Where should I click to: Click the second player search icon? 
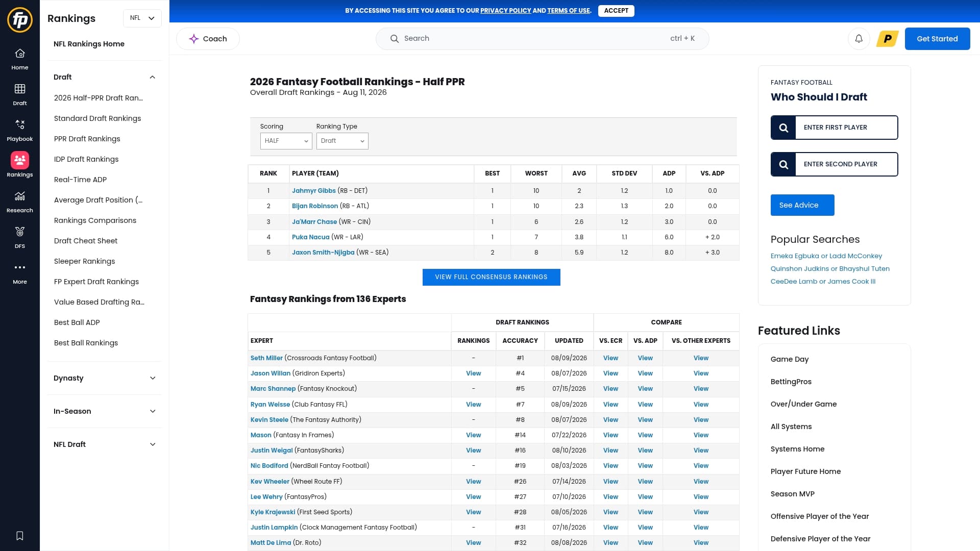click(783, 164)
